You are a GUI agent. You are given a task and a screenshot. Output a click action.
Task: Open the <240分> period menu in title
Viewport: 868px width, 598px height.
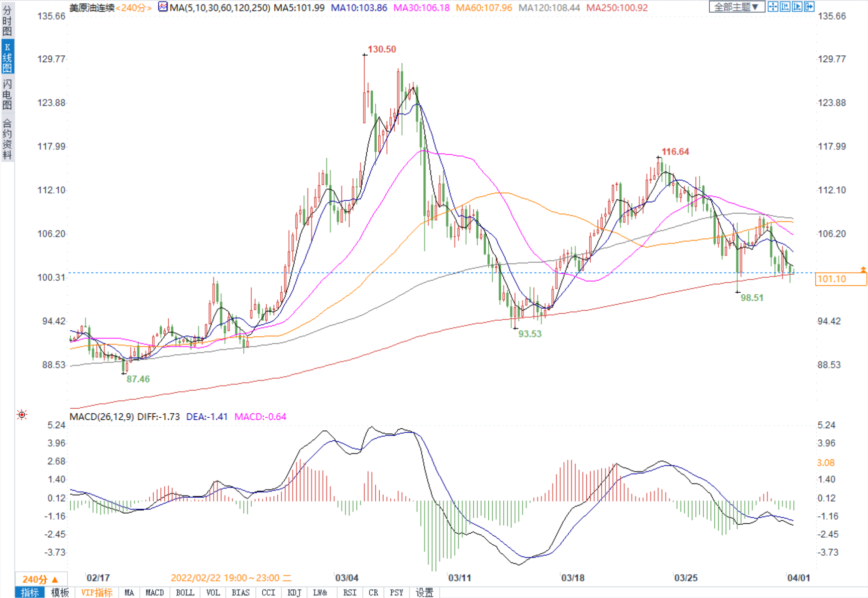[x=134, y=8]
